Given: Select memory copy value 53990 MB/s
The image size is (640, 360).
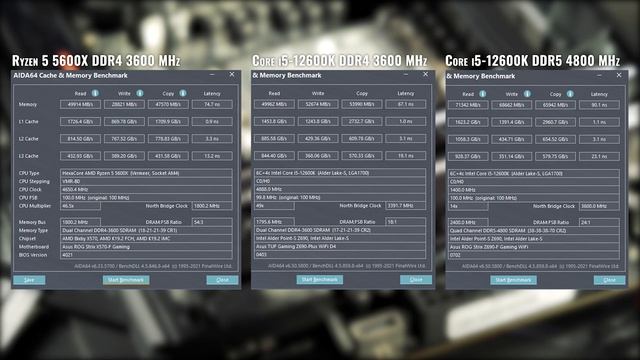Looking at the screenshot, I should [362, 104].
